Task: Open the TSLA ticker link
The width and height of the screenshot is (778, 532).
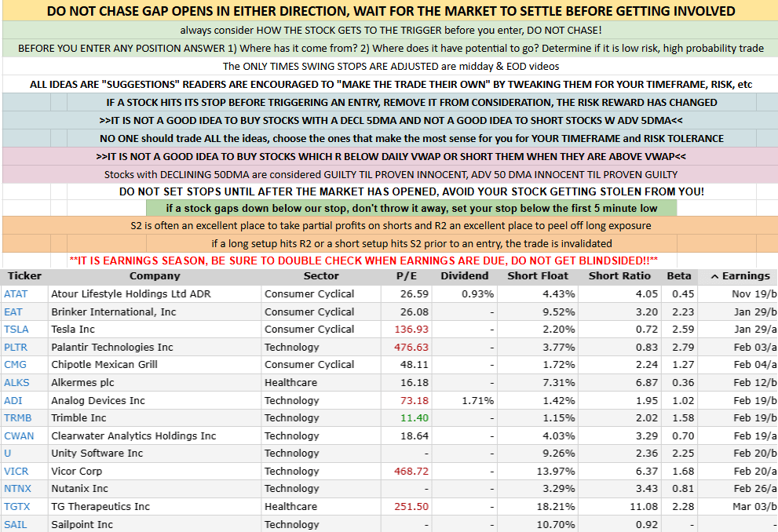Action: [x=16, y=330]
